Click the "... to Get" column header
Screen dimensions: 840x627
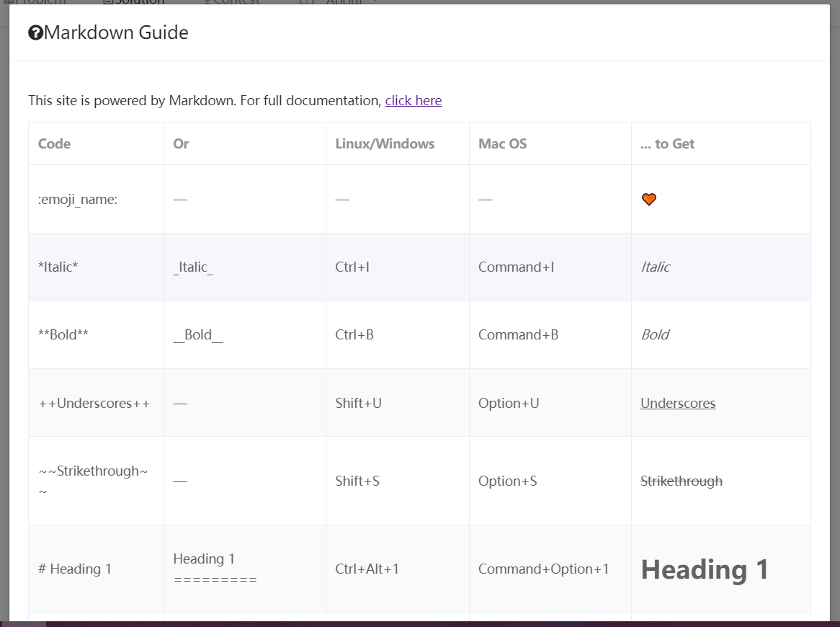667,143
